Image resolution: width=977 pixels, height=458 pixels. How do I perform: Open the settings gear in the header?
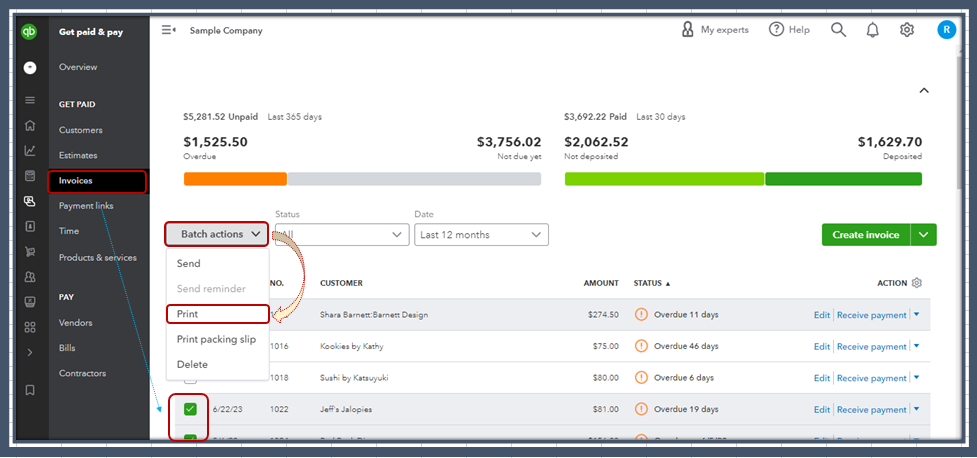(907, 30)
